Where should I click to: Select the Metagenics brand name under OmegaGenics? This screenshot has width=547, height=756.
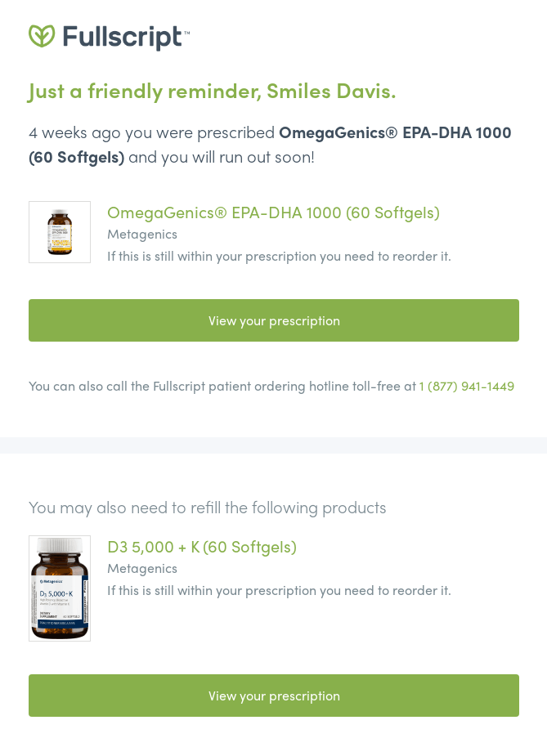point(142,234)
